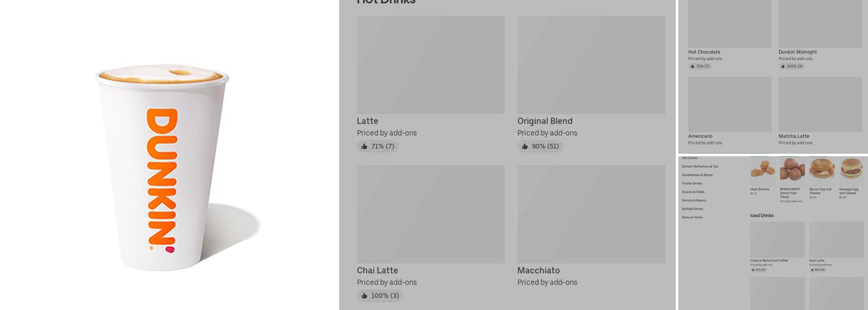Select the Americano drink
Viewport: 868px width, 310px height.
(x=730, y=104)
